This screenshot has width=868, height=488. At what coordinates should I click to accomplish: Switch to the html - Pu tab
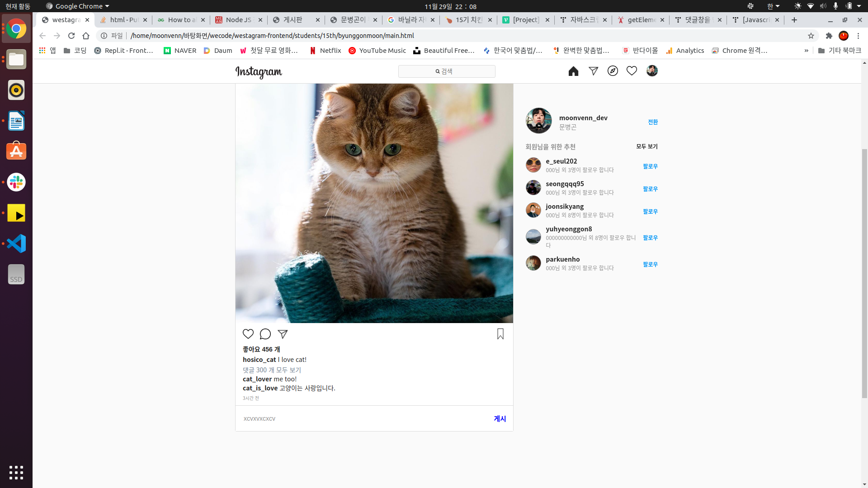pos(123,20)
